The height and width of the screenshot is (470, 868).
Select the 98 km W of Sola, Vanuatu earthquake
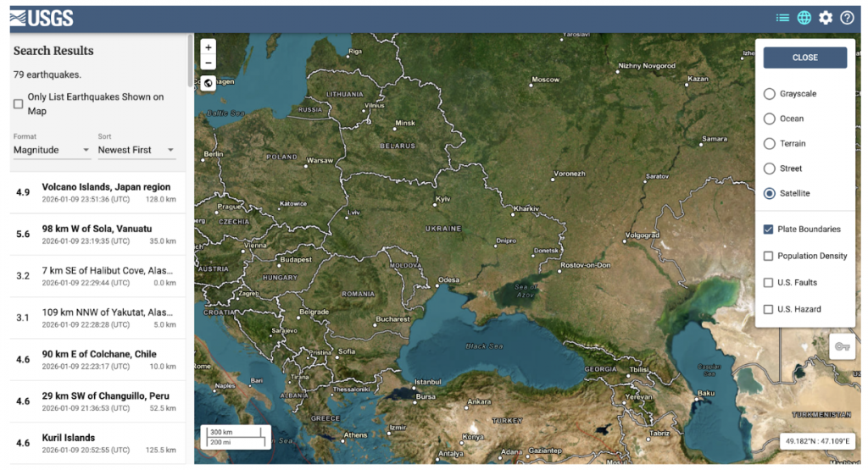tap(97, 234)
